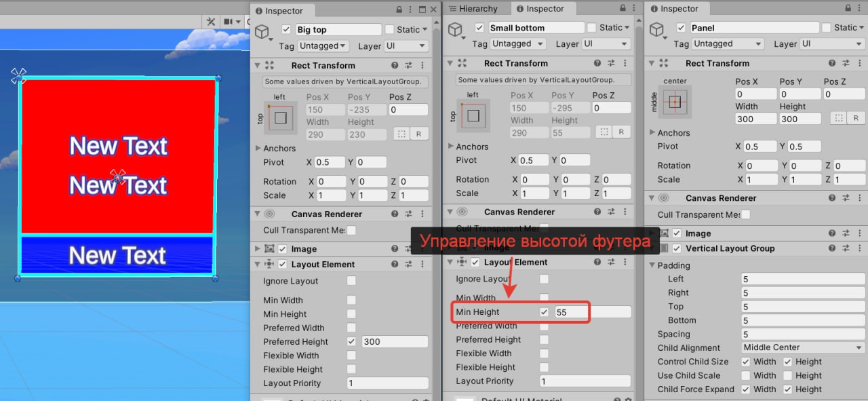The width and height of the screenshot is (868, 401).
Task: Click the Panel GameObject cube icon
Action: click(657, 31)
